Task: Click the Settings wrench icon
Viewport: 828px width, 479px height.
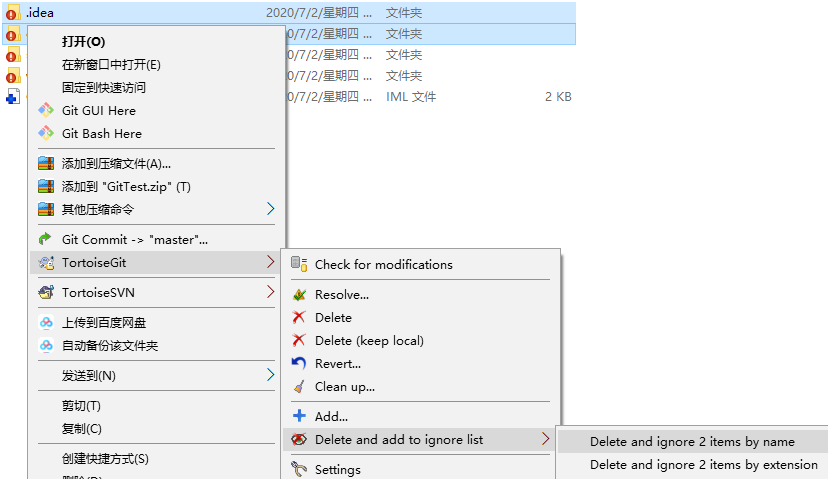Action: point(299,469)
